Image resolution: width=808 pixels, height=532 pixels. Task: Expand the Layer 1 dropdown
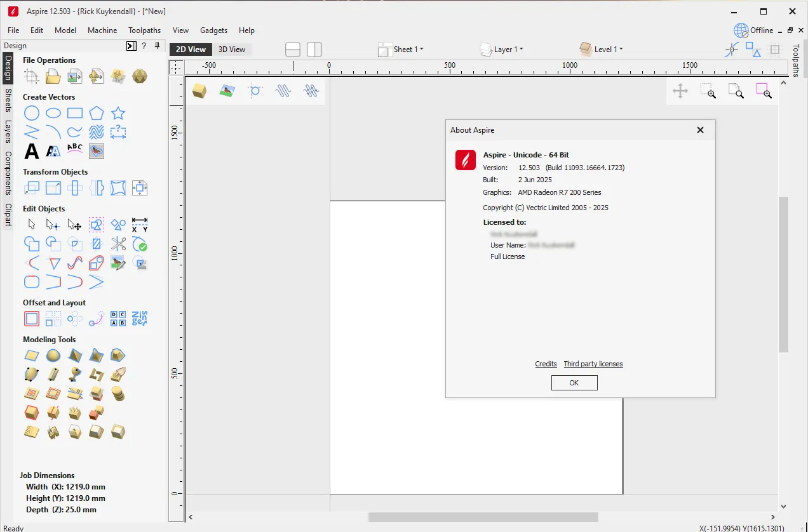pyautogui.click(x=501, y=50)
